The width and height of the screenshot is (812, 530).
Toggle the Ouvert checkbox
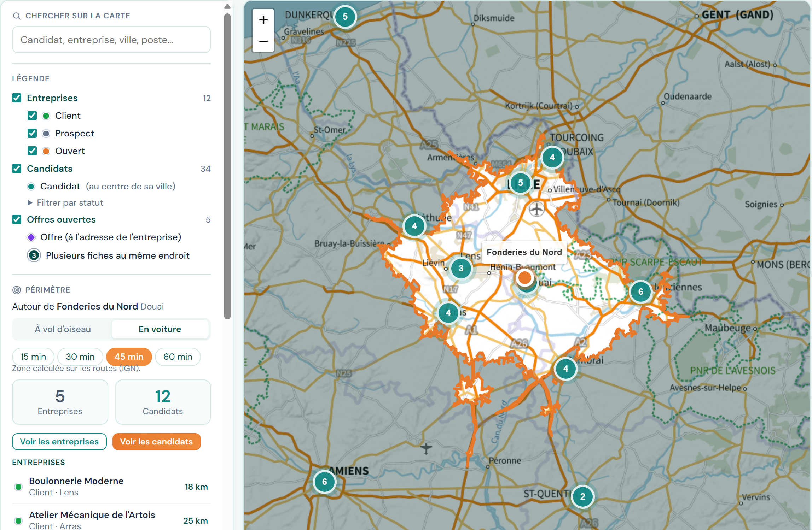(x=32, y=151)
